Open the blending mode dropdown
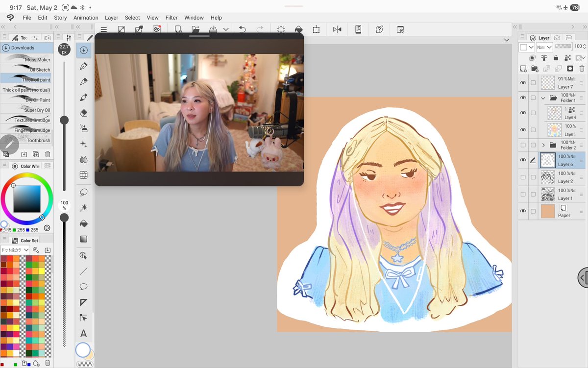This screenshot has width=588, height=368. tap(544, 47)
